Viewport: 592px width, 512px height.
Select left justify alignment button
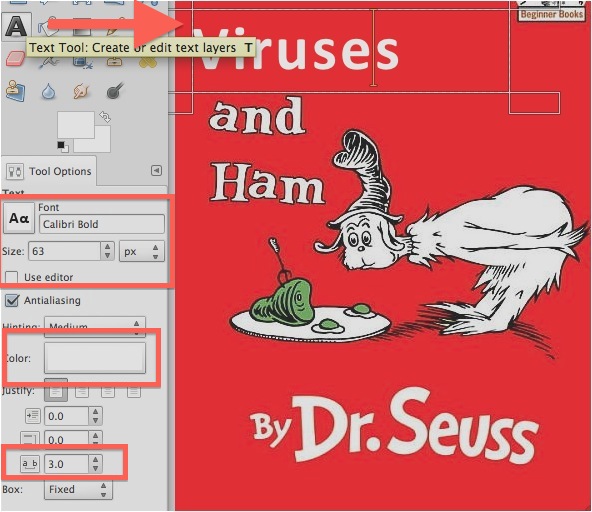click(56, 391)
